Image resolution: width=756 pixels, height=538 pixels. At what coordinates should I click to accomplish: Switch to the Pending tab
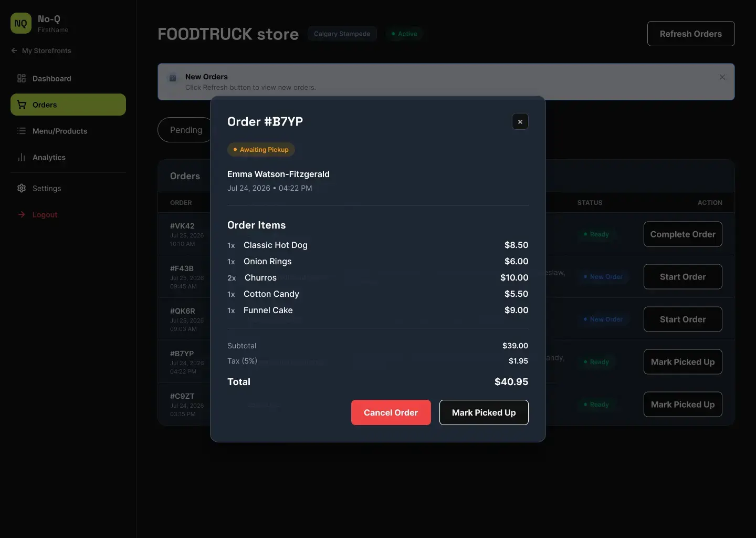pos(184,130)
